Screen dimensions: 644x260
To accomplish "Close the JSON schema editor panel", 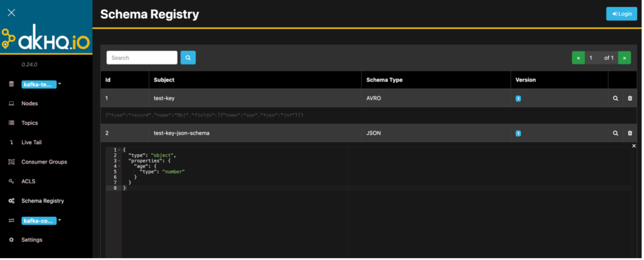I will tap(634, 146).
